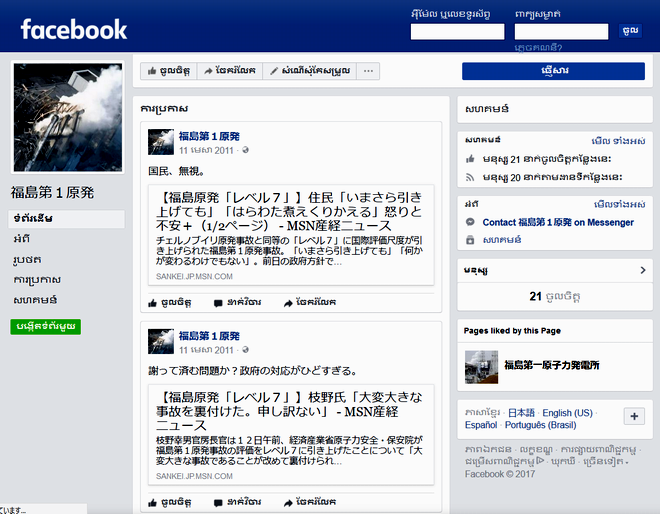
Task: Click the Facebook logo in header
Action: [74, 29]
